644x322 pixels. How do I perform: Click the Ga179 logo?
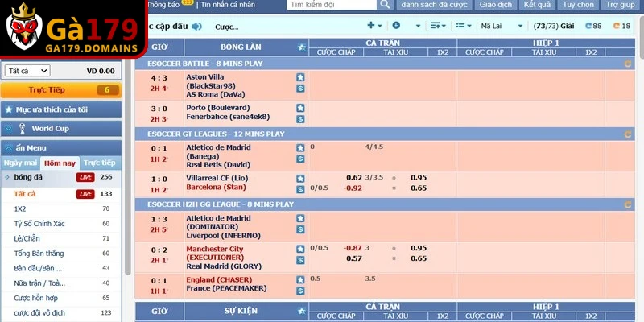72,29
